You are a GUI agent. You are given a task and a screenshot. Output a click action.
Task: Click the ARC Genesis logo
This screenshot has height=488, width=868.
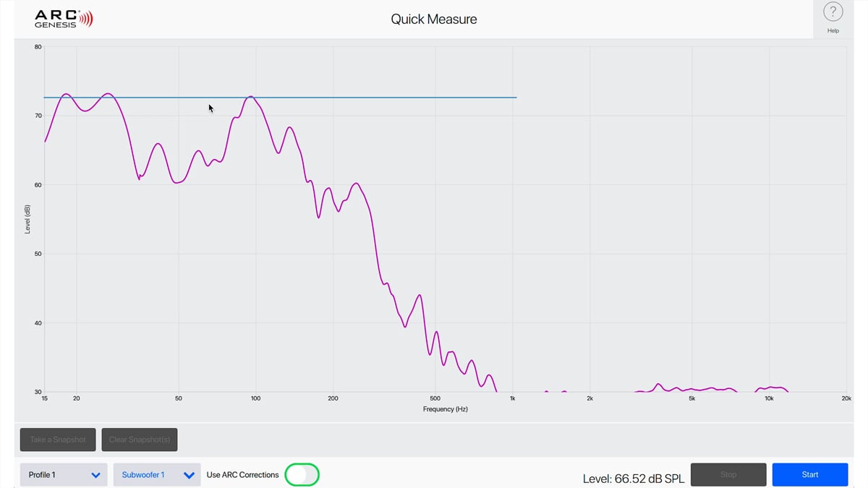(x=64, y=19)
